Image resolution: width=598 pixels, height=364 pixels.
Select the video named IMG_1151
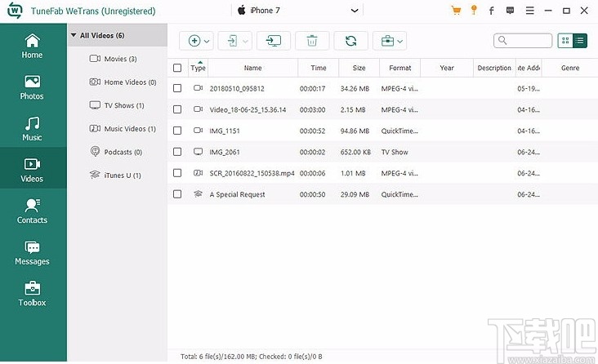click(225, 131)
